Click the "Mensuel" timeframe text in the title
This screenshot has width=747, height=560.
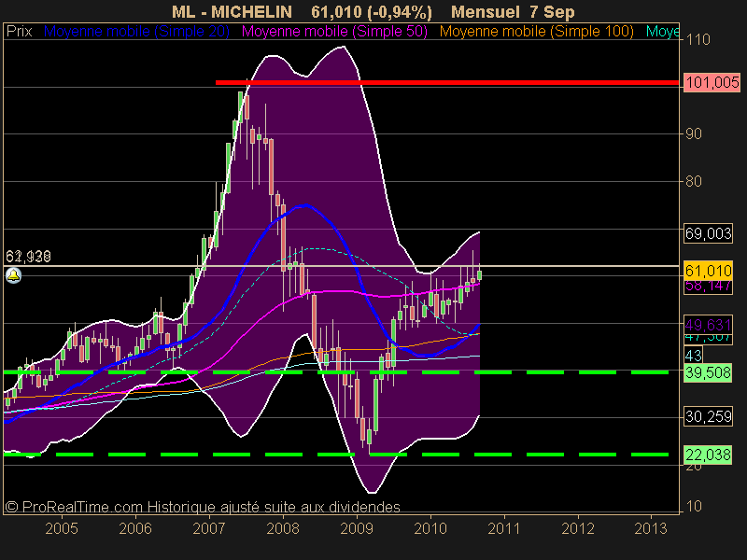[486, 12]
